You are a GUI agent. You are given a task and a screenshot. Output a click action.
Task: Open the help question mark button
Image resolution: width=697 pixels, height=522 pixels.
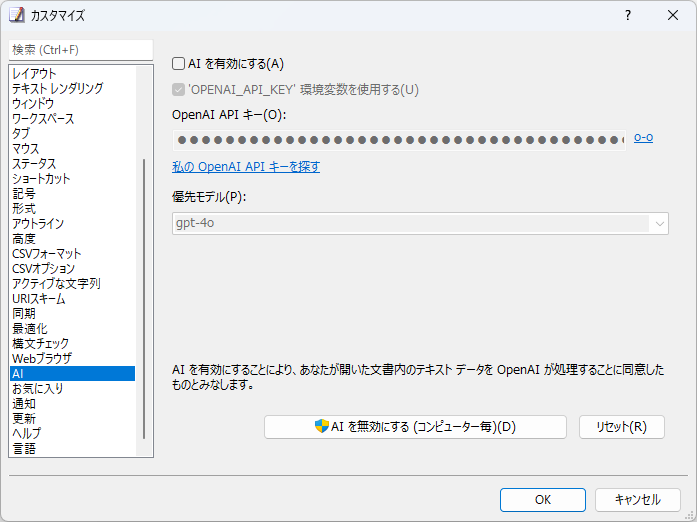click(627, 16)
